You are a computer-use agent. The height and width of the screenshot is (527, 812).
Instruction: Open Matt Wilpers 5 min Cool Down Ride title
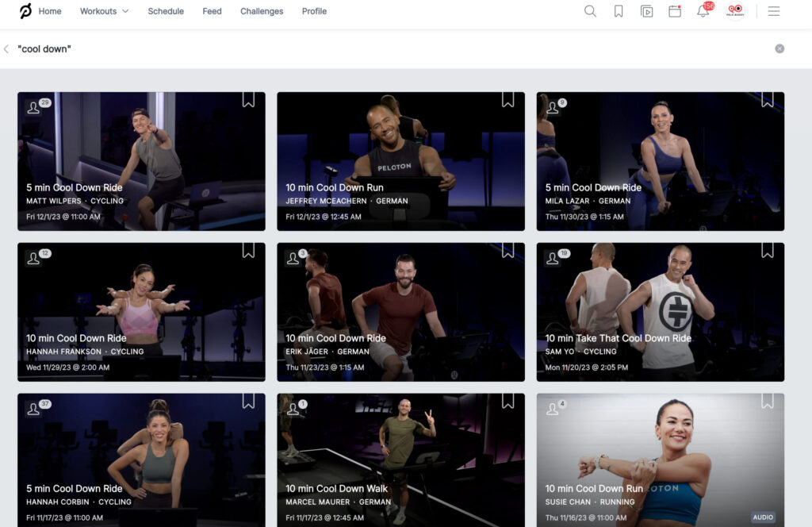click(x=75, y=187)
